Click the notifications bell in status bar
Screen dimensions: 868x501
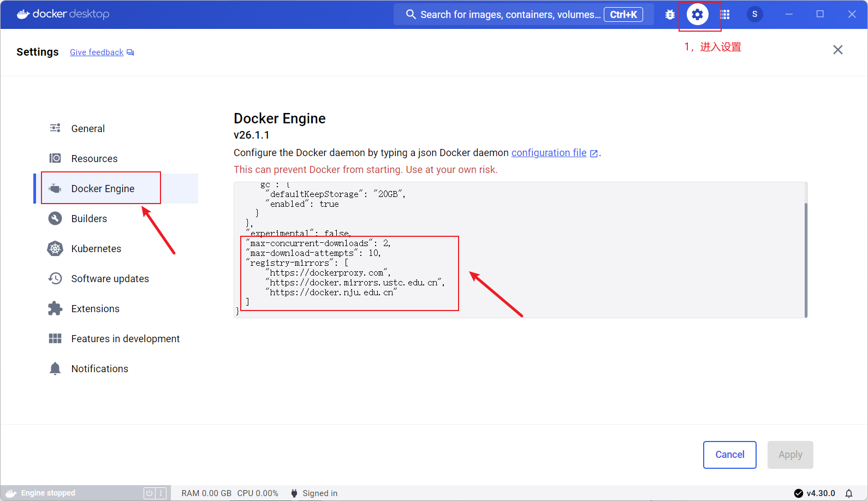click(x=849, y=493)
